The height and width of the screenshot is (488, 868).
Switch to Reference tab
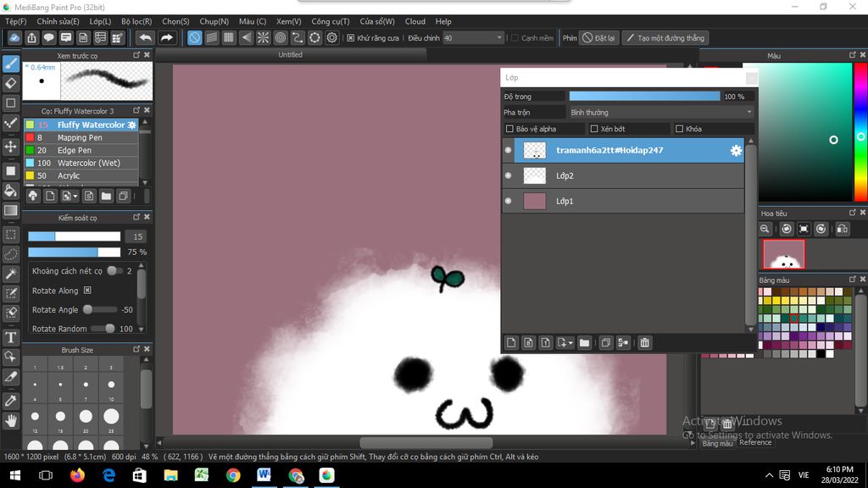point(755,442)
